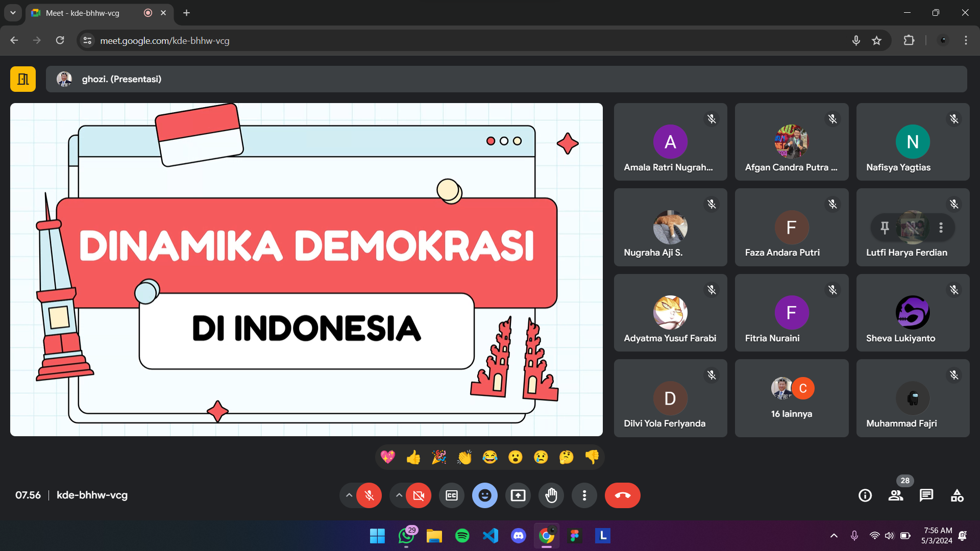The width and height of the screenshot is (980, 551).
Task: Click the Chrome address bar URL
Action: 164,41
